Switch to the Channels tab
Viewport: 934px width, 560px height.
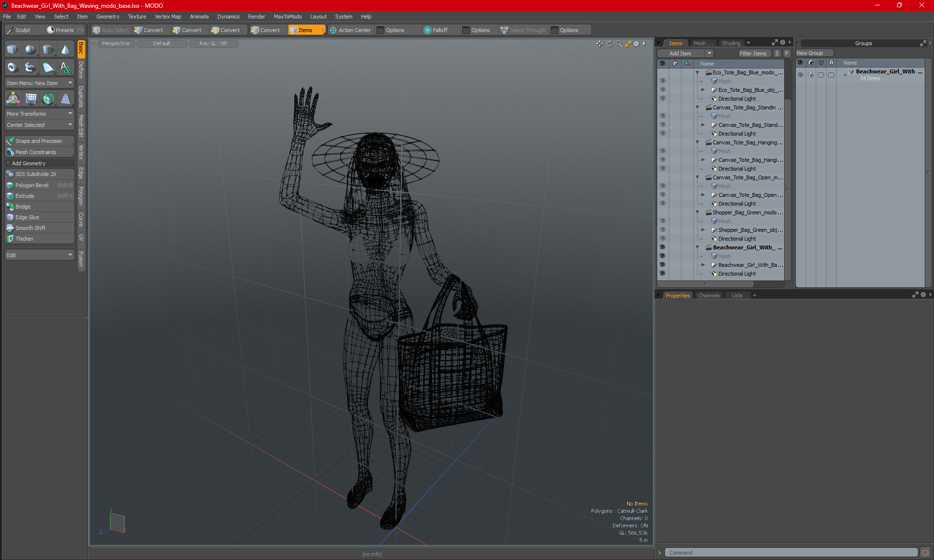pos(708,296)
